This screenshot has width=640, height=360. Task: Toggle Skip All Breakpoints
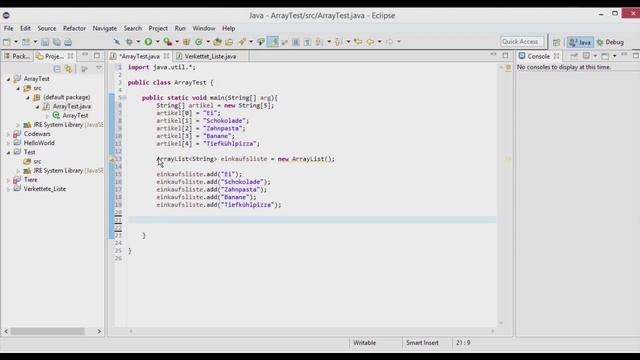pyautogui.click(x=117, y=42)
